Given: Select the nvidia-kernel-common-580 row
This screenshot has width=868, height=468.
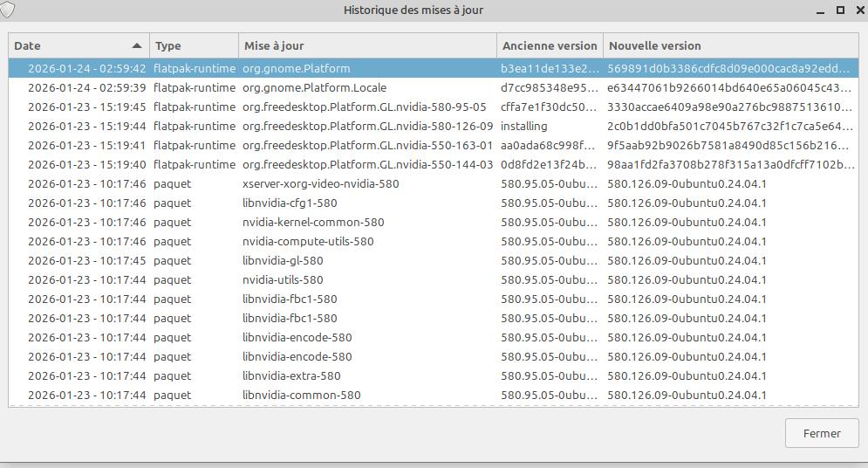Looking at the screenshot, I should click(x=313, y=222).
